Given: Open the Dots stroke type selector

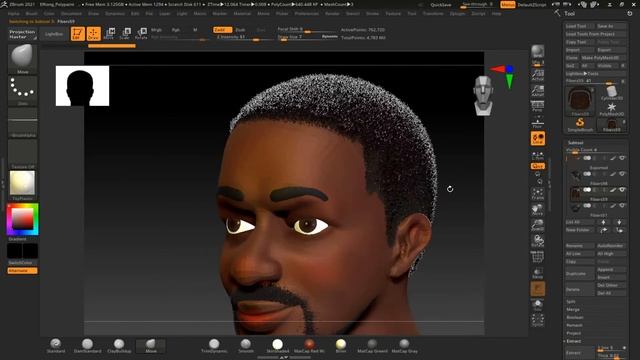Looking at the screenshot, I should [22, 91].
